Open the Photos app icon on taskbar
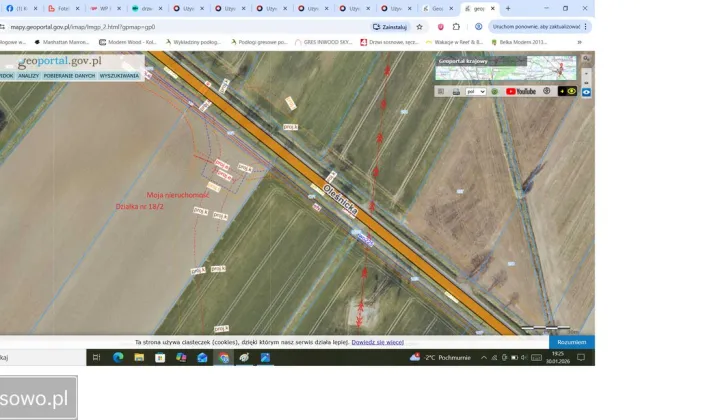This screenshot has height=420, width=720. pos(265,358)
